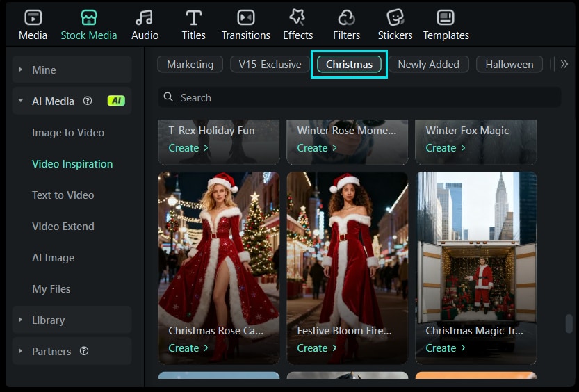Expand the Library section

[x=20, y=320]
